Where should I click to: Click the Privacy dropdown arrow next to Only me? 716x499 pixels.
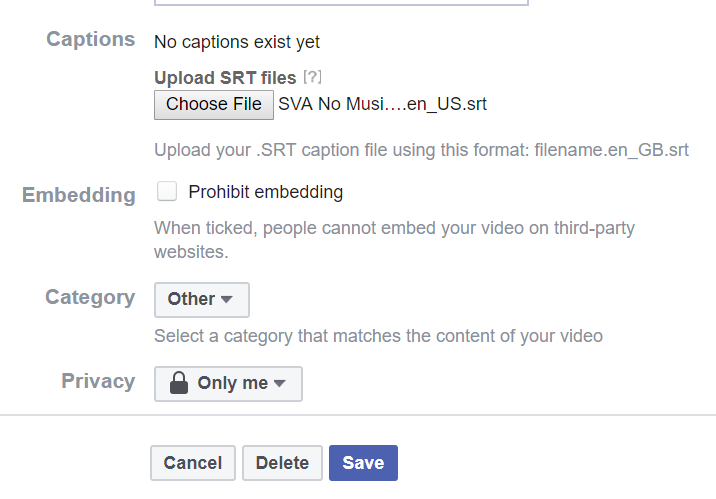tap(279, 383)
